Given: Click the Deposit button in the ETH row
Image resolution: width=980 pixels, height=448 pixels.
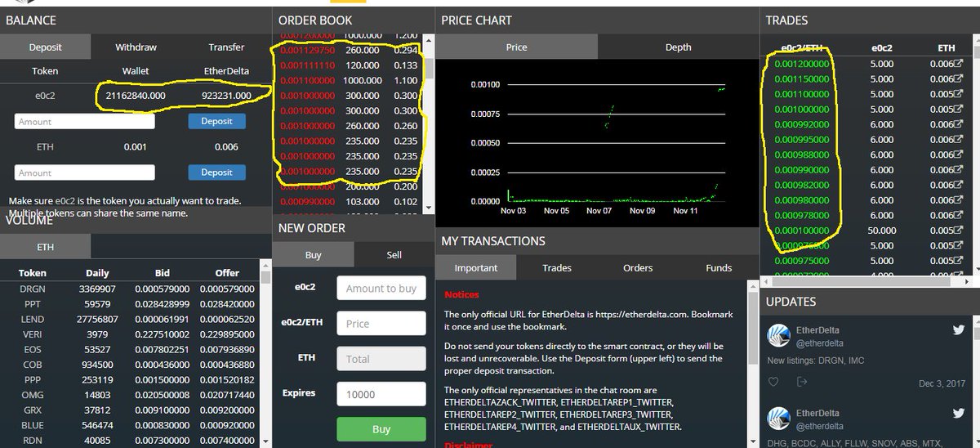Looking at the screenshot, I should [216, 172].
